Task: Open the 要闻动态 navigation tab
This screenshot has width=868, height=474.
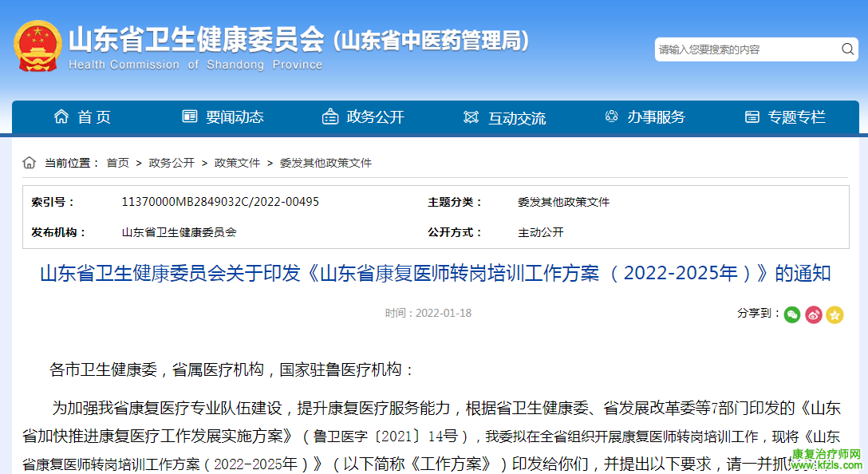Action: click(235, 117)
